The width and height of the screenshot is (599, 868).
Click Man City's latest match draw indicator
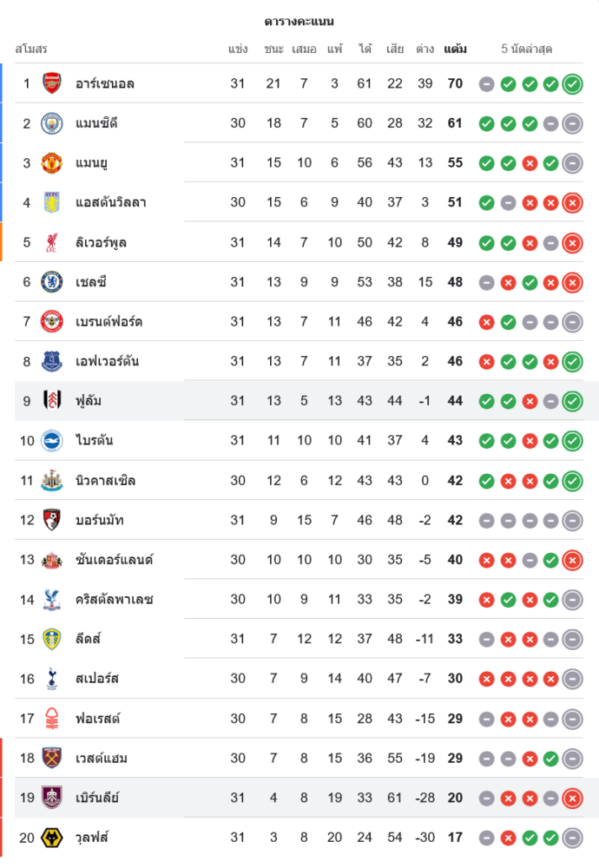[x=572, y=123]
